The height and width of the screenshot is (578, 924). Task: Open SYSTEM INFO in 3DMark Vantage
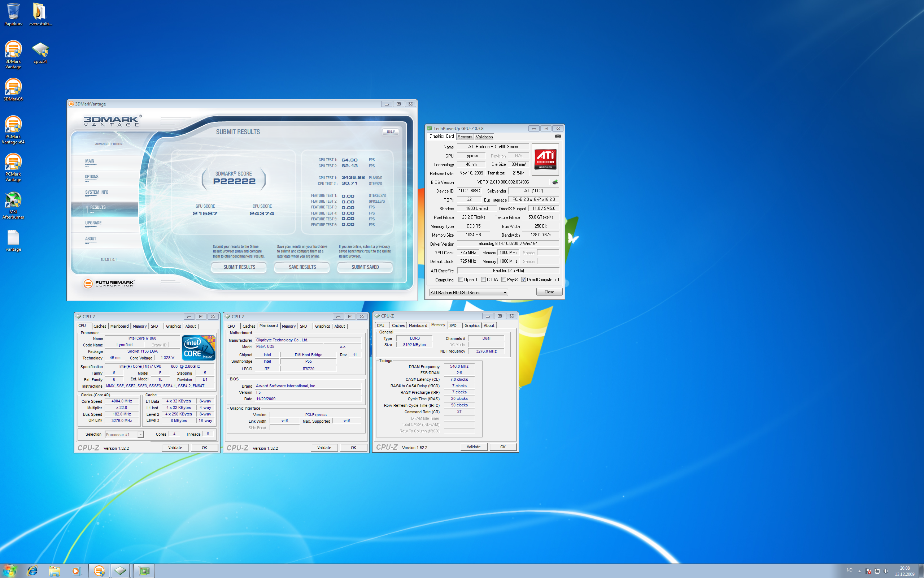click(x=97, y=192)
